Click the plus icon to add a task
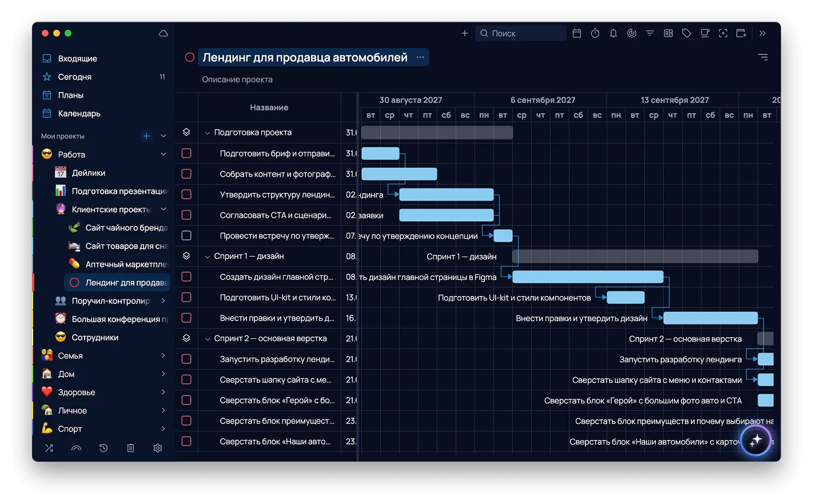813x504 pixels. click(464, 33)
